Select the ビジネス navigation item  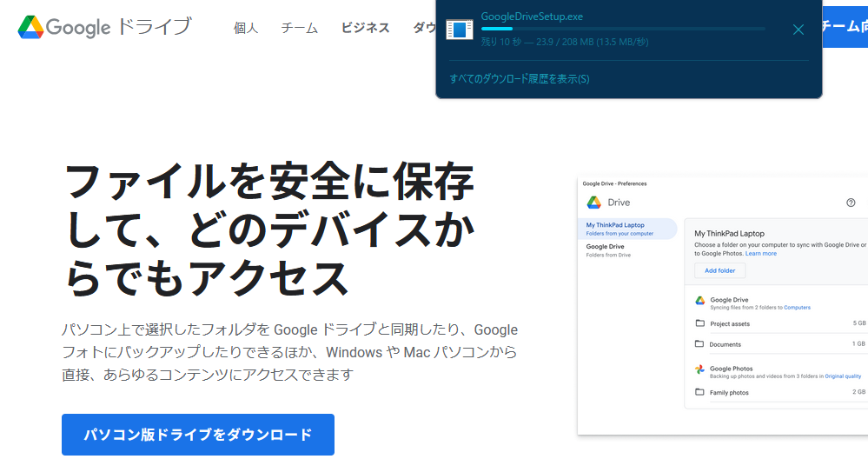click(365, 28)
